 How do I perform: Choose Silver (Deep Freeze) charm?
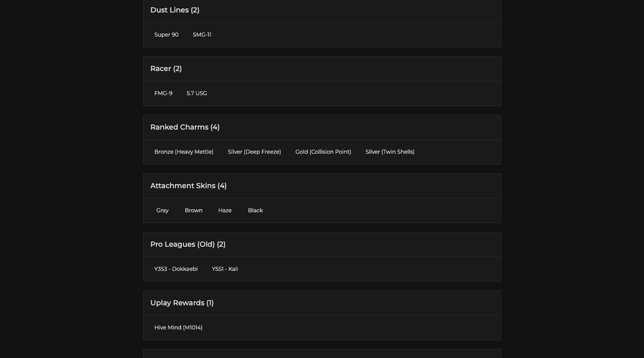tap(254, 152)
